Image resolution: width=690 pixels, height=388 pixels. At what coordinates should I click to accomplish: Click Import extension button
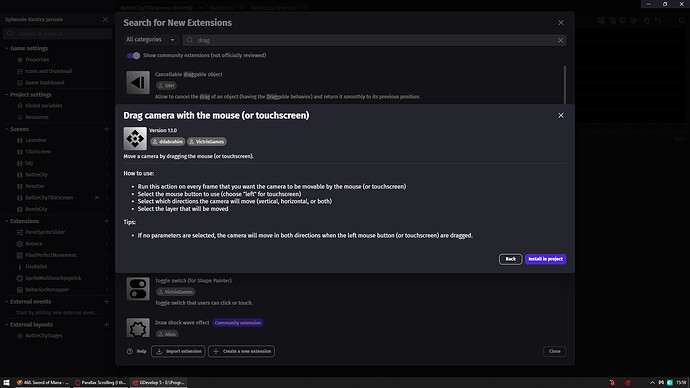(x=178, y=351)
